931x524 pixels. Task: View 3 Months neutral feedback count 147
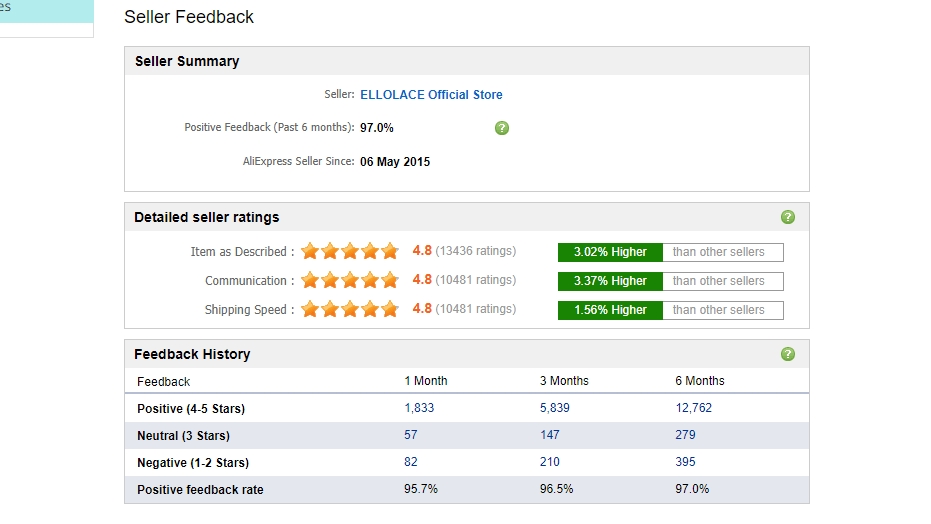(x=549, y=435)
